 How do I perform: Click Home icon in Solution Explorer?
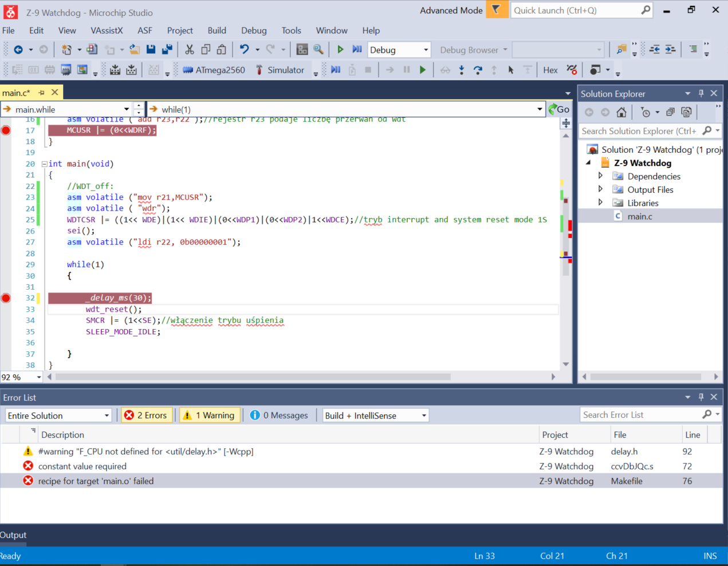pos(621,112)
